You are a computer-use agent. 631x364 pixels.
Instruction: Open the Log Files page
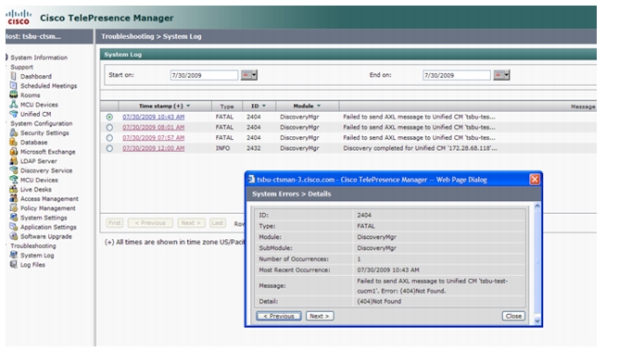click(x=32, y=265)
